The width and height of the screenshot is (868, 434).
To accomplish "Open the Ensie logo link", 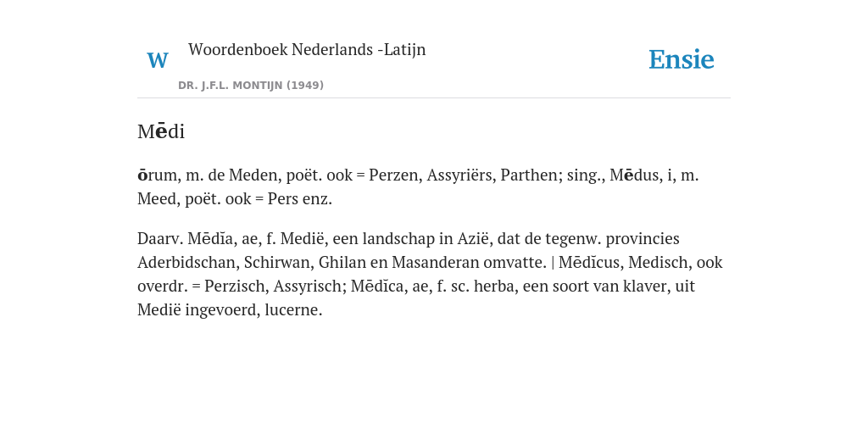I will (681, 60).
